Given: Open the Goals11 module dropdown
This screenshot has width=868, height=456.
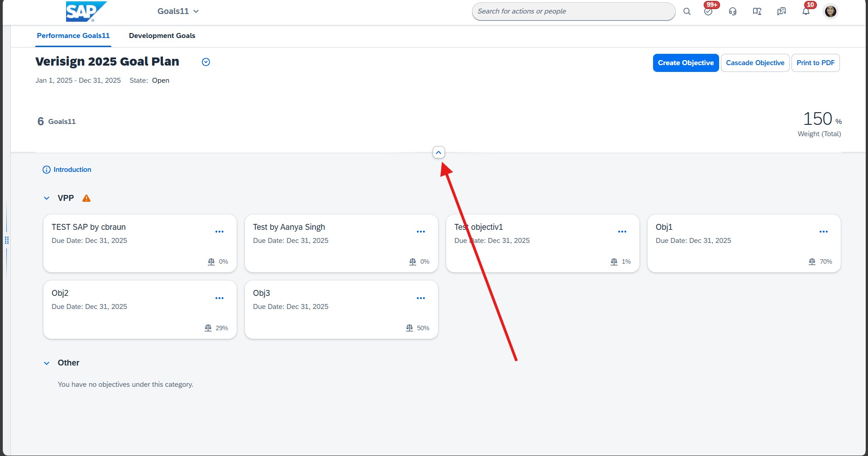Looking at the screenshot, I should click(x=178, y=11).
